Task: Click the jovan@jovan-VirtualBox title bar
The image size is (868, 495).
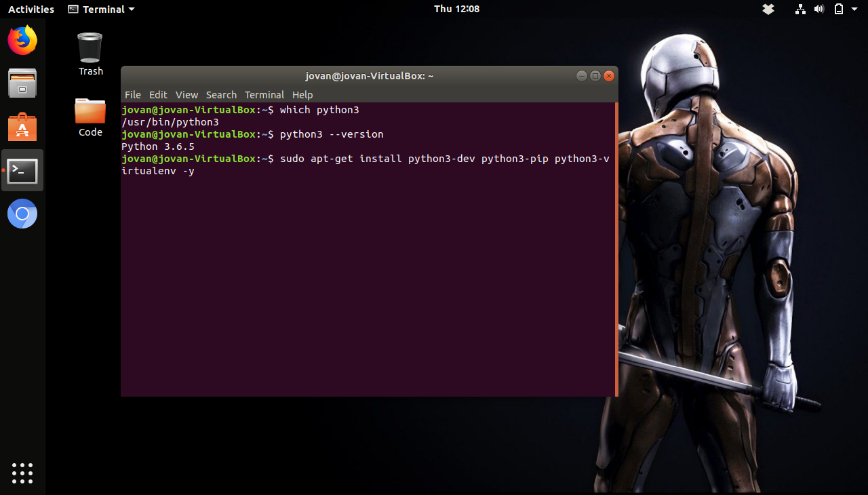Action: (x=370, y=76)
